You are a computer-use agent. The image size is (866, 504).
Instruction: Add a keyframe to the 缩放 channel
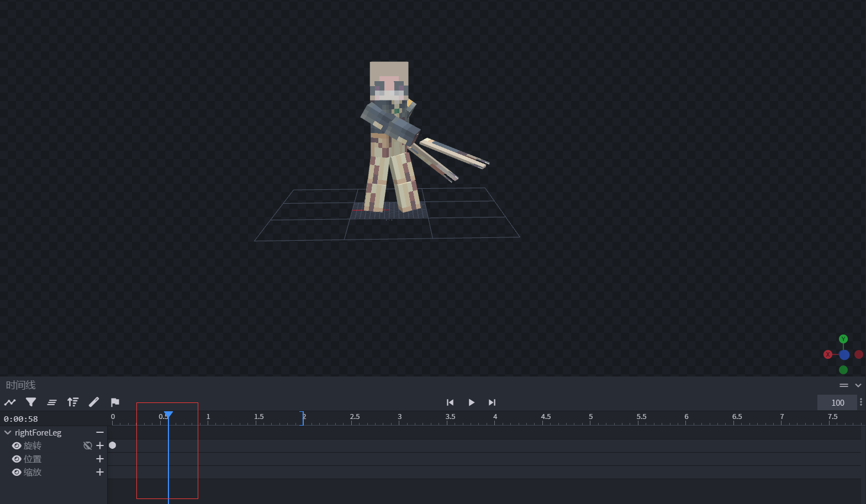click(100, 472)
